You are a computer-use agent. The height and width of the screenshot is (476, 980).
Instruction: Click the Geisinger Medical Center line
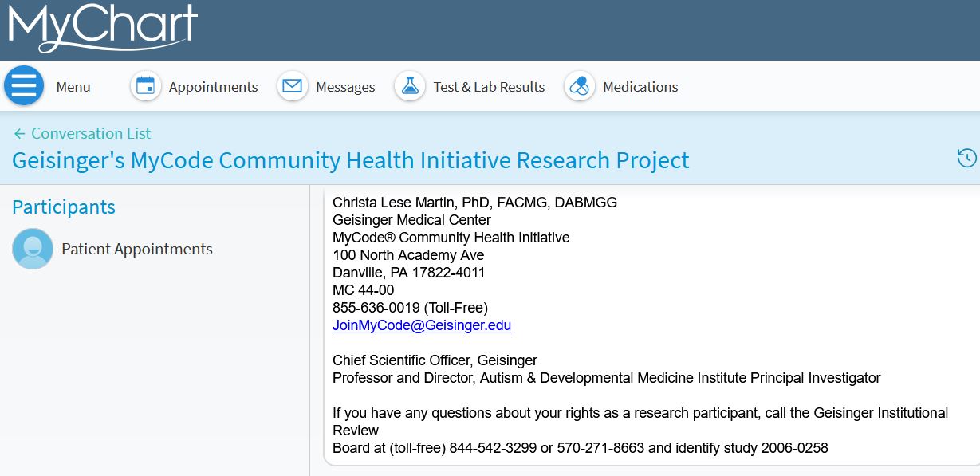(411, 220)
